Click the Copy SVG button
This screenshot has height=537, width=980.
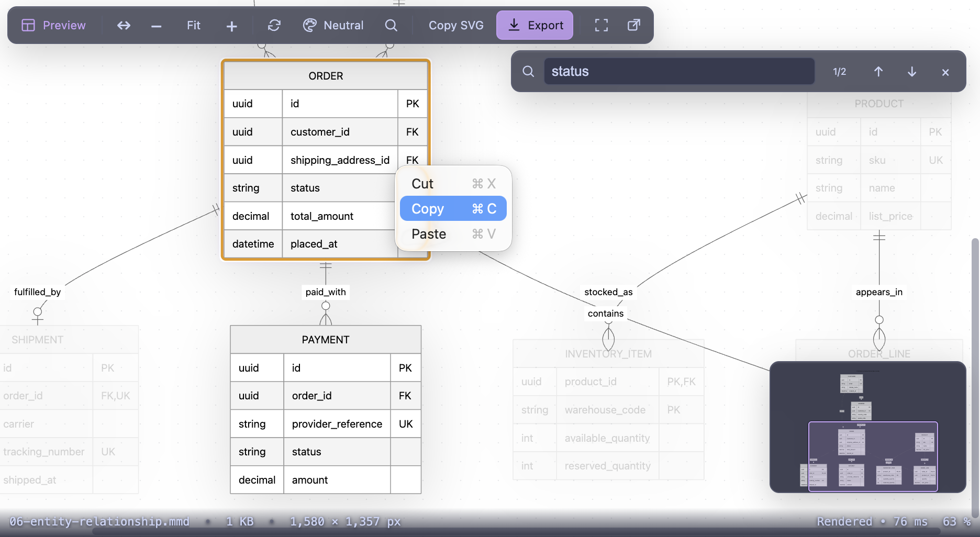[456, 25]
